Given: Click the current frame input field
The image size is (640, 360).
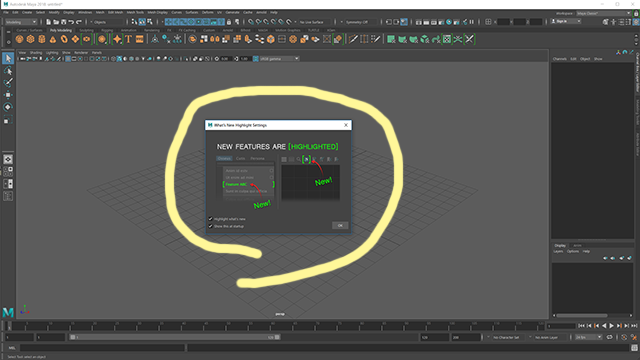Looking at the screenshot, I should point(561,326).
